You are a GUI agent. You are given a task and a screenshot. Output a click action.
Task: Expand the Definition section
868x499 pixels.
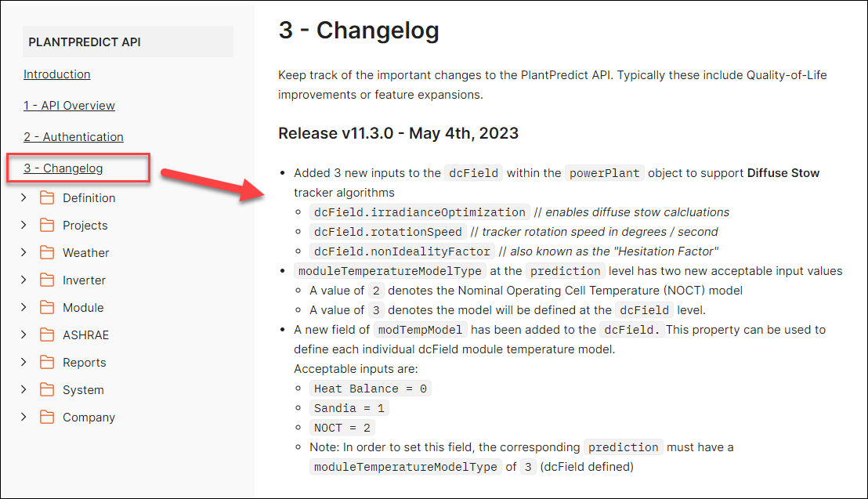coord(24,197)
